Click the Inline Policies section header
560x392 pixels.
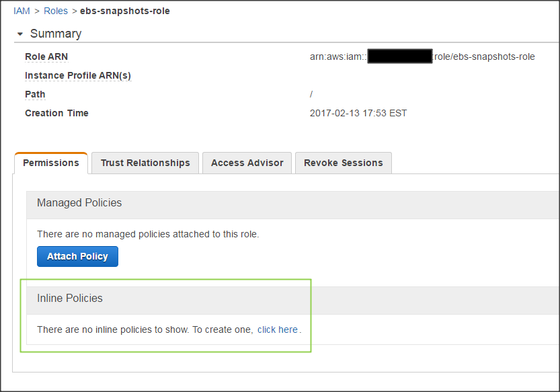[293, 300]
